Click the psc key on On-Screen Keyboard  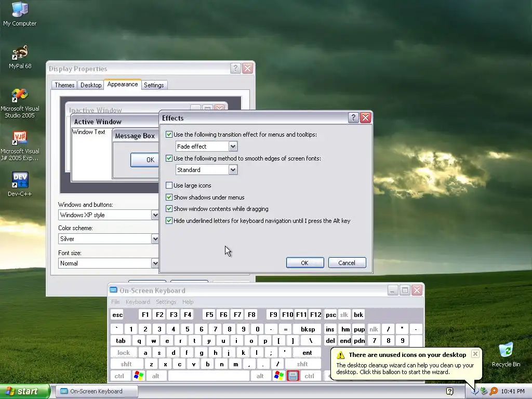pyautogui.click(x=331, y=315)
